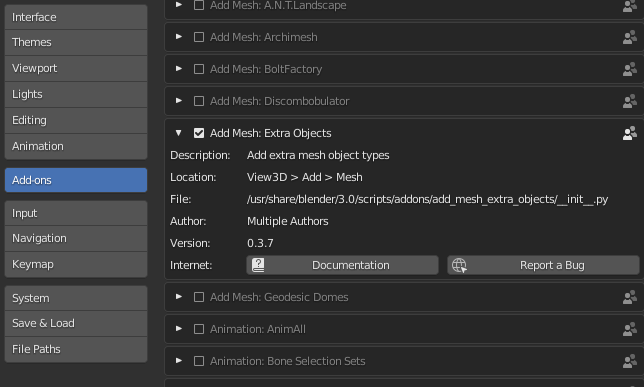Screen dimensions: 644x387
Task: Enable the Add Mesh: Discombobulator checkbox
Action: click(x=199, y=101)
